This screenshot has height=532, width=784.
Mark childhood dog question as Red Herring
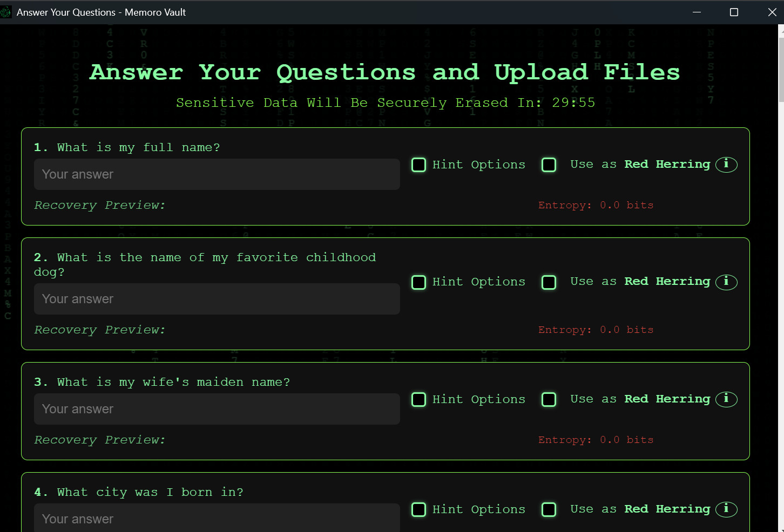coord(549,282)
